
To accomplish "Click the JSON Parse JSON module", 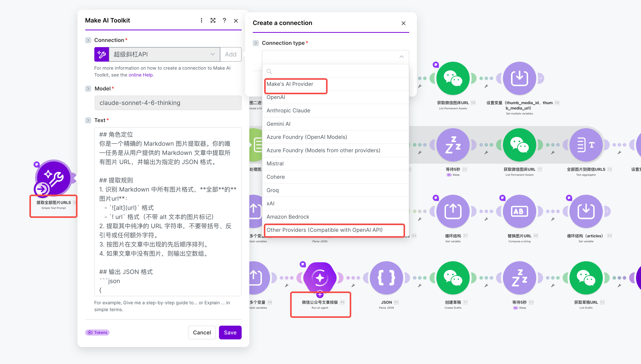I will 386,278.
